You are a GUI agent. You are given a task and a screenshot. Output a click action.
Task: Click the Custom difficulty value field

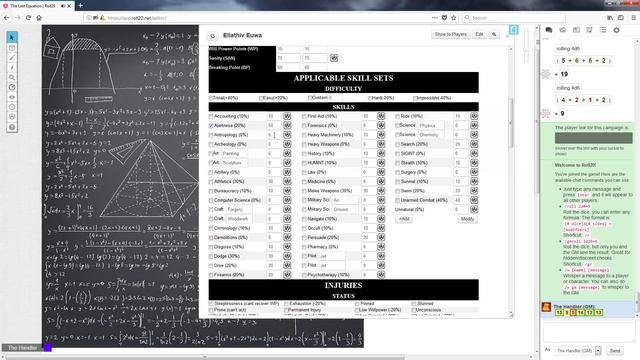(336, 98)
